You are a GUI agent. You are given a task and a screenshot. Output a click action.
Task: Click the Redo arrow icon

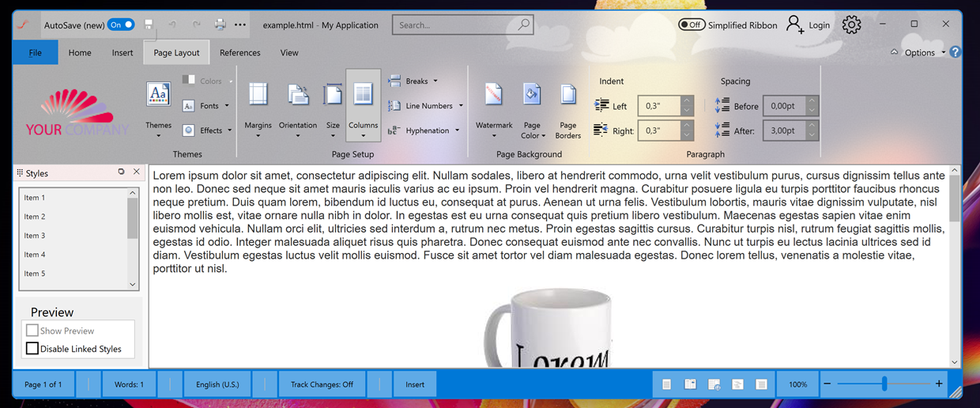click(197, 25)
